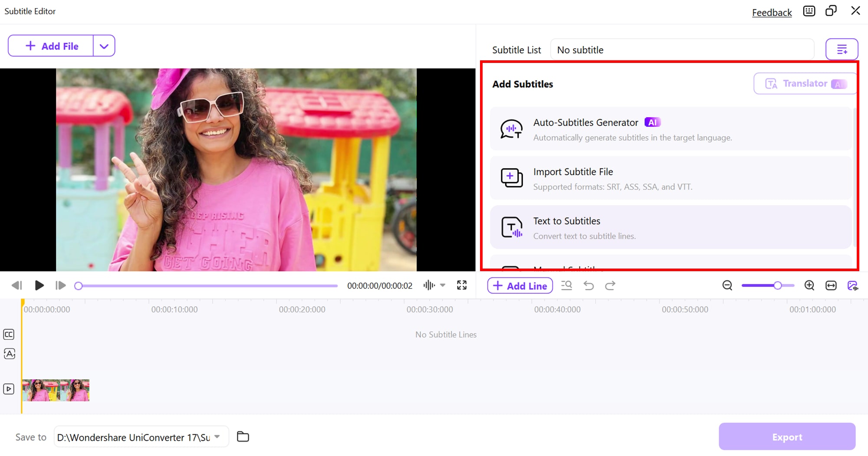Play the video preview
The width and height of the screenshot is (868, 456).
pyautogui.click(x=39, y=285)
